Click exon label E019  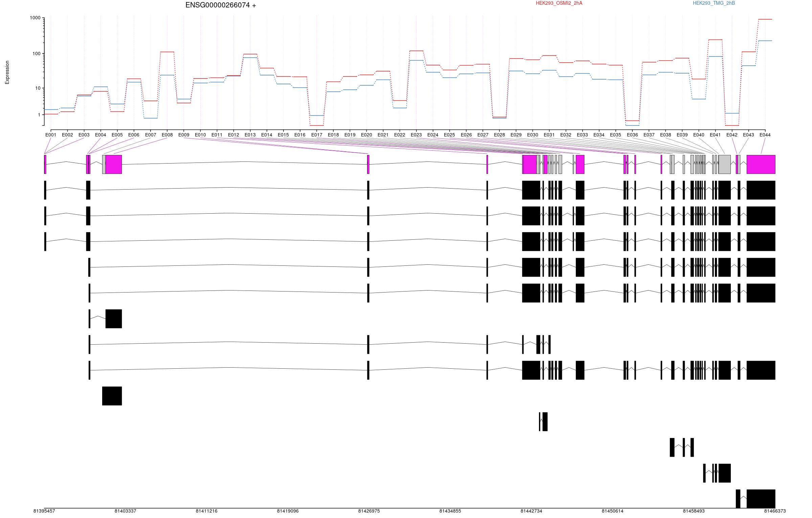coord(350,135)
